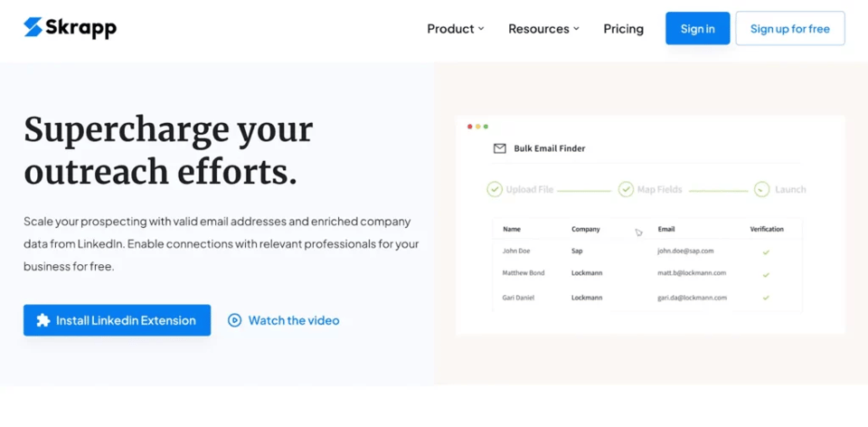
Task: Click the Name column header
Action: tap(512, 229)
